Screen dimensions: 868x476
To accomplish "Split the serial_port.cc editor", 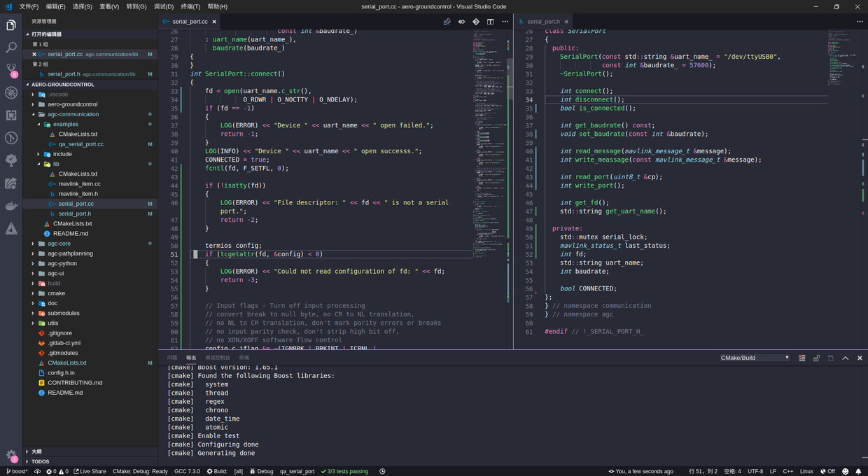I will 491,22.
